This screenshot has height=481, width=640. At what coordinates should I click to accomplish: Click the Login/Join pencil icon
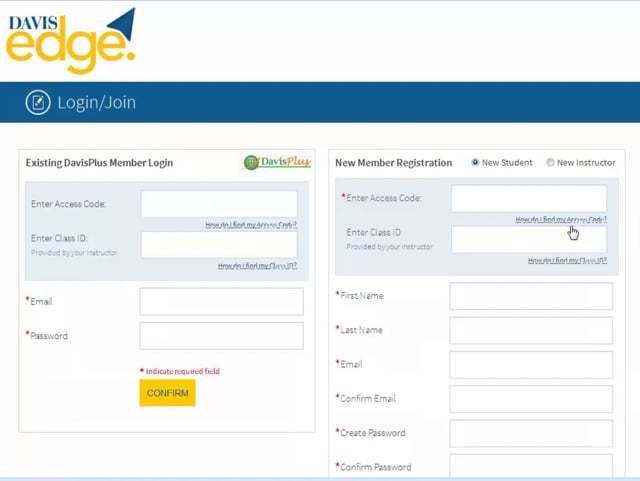tap(38, 102)
